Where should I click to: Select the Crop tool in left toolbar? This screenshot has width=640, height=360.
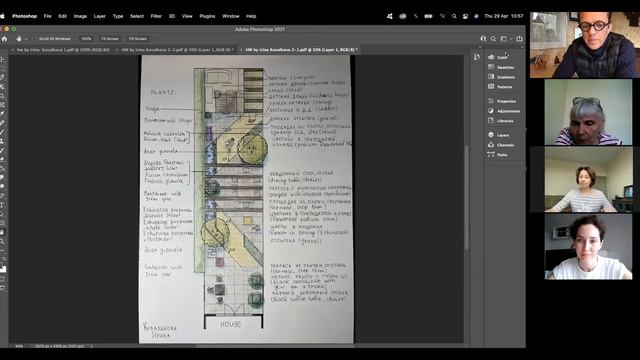pos(2,96)
